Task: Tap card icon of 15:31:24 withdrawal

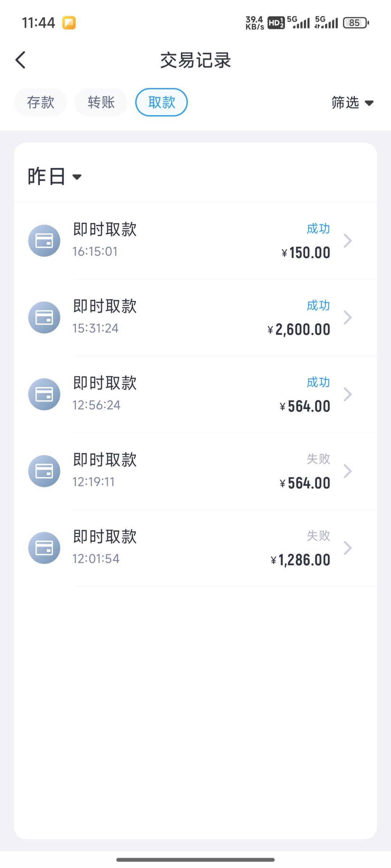Action: click(x=44, y=318)
